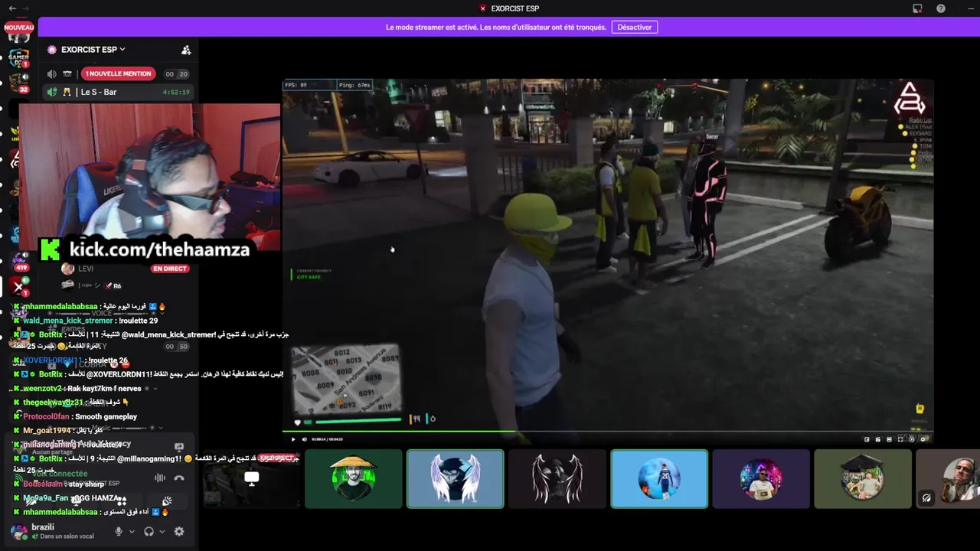Toggle headphone deafen in user panel
This screenshot has width=980, height=551.
(x=149, y=531)
